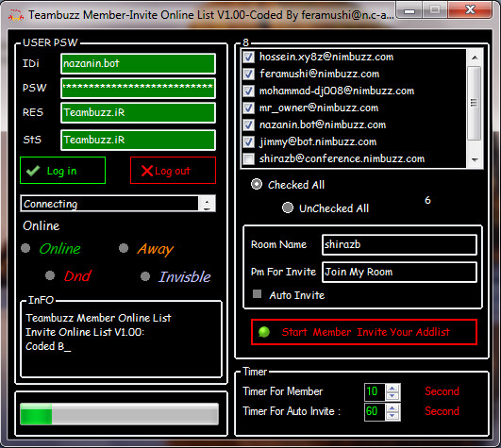Click the Teambuzz app icon in title bar
Screen dimensions: 501x448
(x=16, y=15)
